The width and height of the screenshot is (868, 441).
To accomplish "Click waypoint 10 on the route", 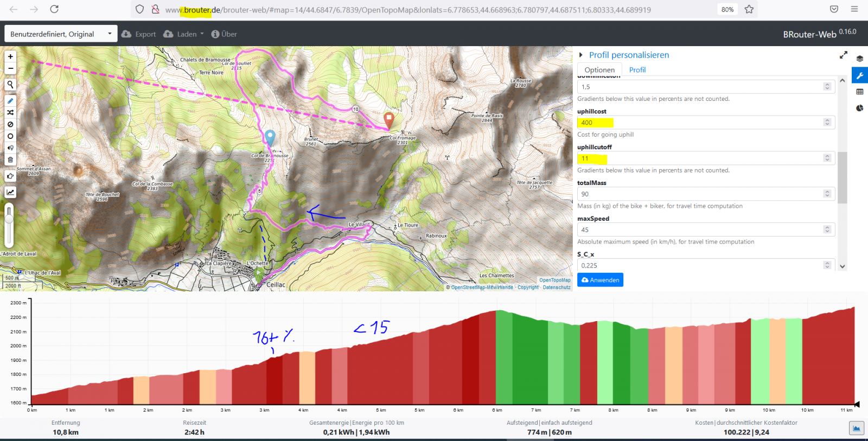I will point(356,109).
